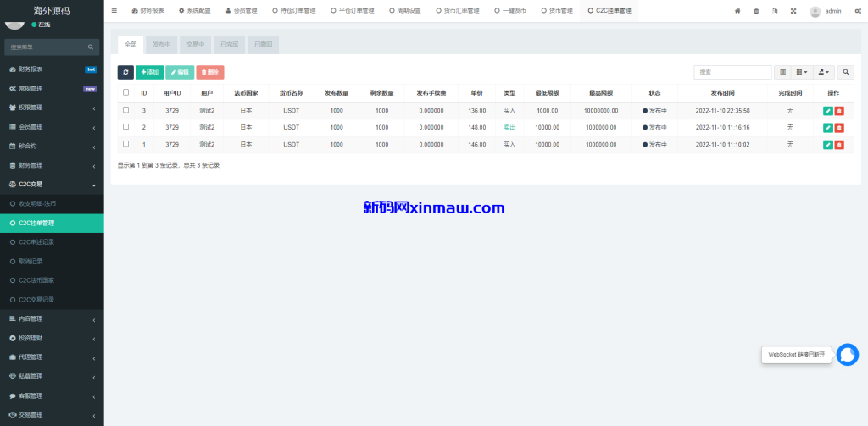Screen dimensions: 868x426
Task: Go to the home icon in the top bar
Action: (737, 11)
